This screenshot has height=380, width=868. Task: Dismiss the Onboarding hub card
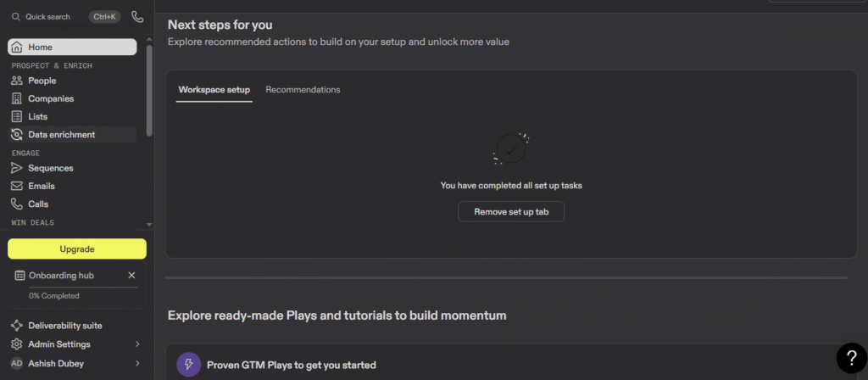[x=131, y=276]
